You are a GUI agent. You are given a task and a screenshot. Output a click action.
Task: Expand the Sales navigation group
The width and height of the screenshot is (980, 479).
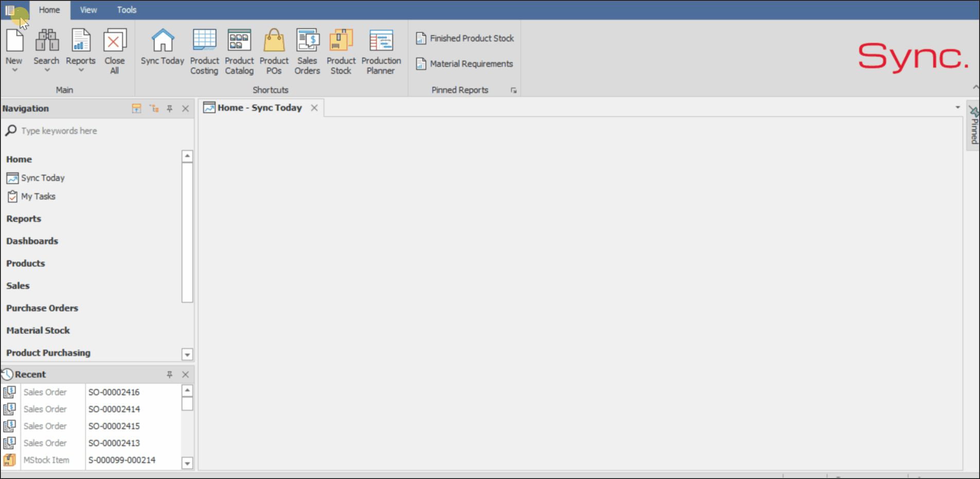18,286
